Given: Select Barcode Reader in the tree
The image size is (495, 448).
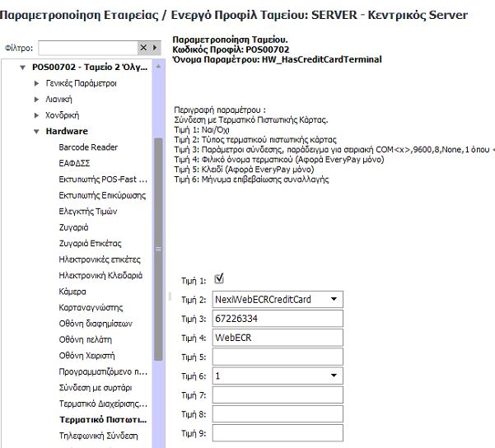Looking at the screenshot, I should click(x=88, y=147).
